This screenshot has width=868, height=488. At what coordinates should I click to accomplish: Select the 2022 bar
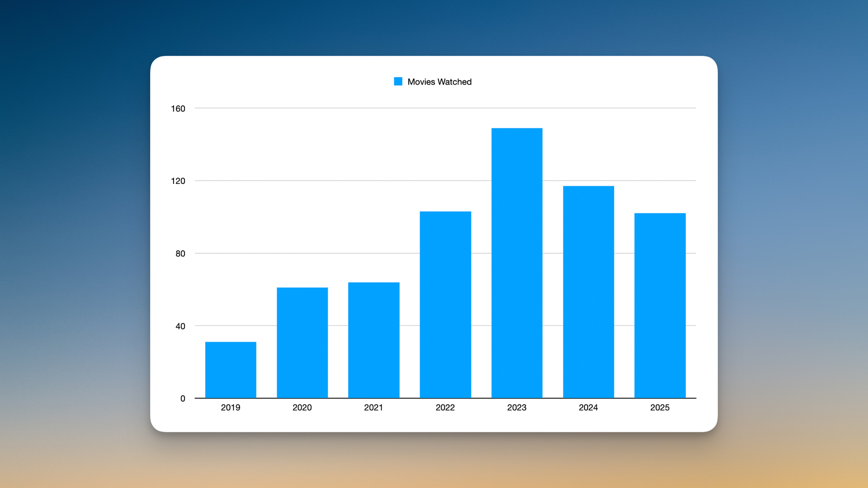point(445,305)
